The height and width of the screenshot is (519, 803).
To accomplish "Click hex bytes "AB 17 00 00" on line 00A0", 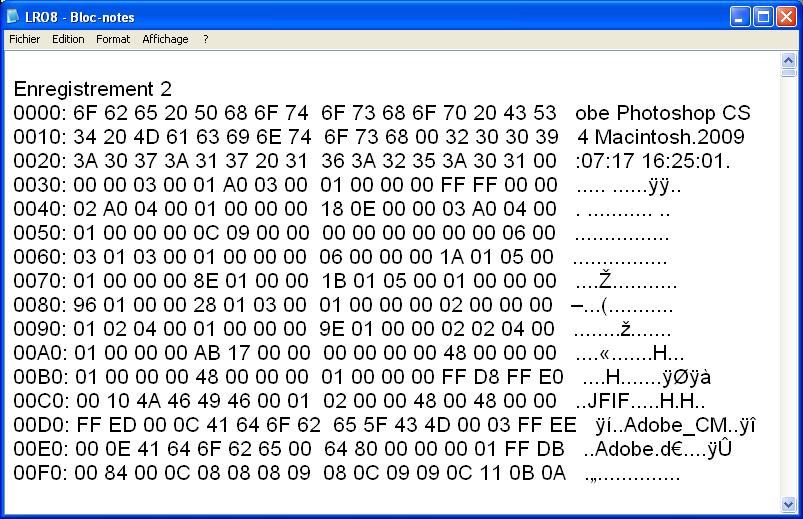I will pos(252,352).
